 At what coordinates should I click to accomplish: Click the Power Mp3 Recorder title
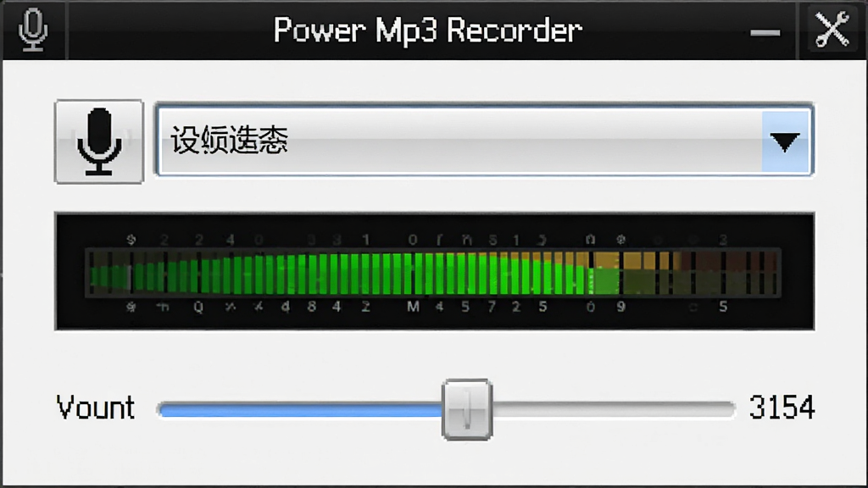point(427,30)
